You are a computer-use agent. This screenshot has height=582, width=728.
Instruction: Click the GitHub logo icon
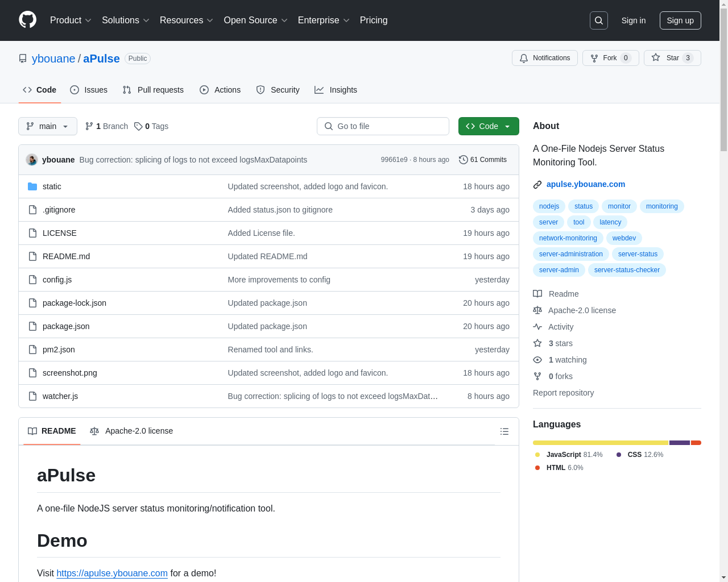(x=28, y=20)
